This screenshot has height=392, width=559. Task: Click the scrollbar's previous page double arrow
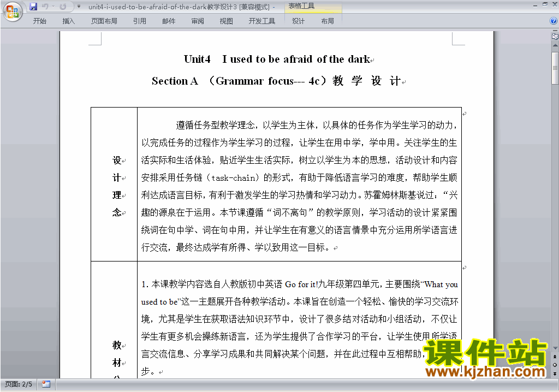click(555, 357)
